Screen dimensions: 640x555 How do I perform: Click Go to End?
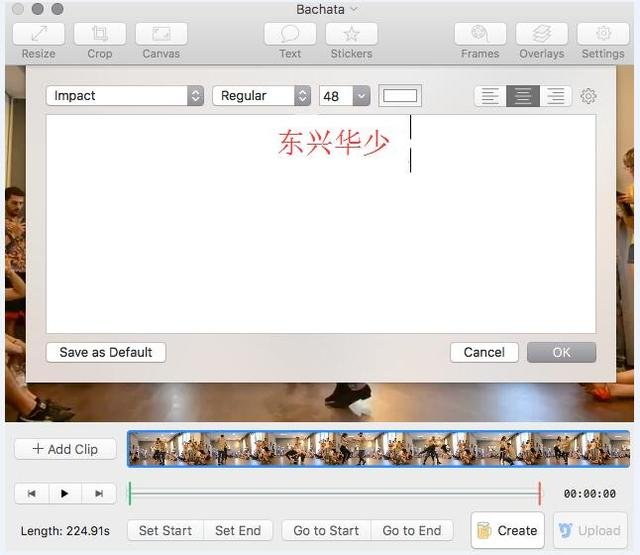tap(412, 530)
